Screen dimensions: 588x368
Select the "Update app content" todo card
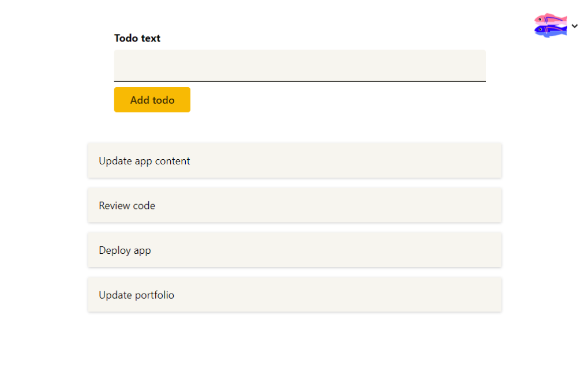coord(294,160)
